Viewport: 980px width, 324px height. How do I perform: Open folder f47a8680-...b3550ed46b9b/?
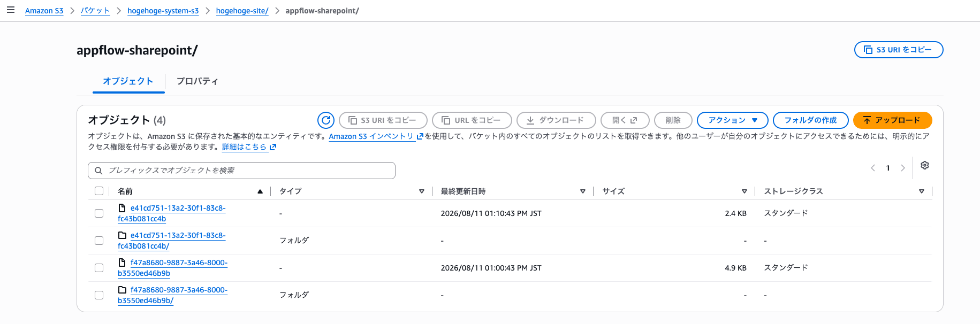click(x=172, y=295)
